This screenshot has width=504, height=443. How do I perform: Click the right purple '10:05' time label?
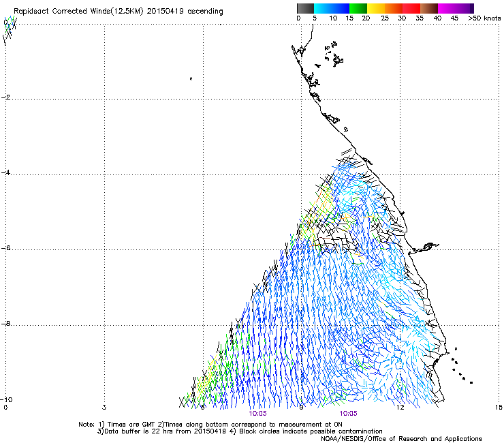pos(349,414)
